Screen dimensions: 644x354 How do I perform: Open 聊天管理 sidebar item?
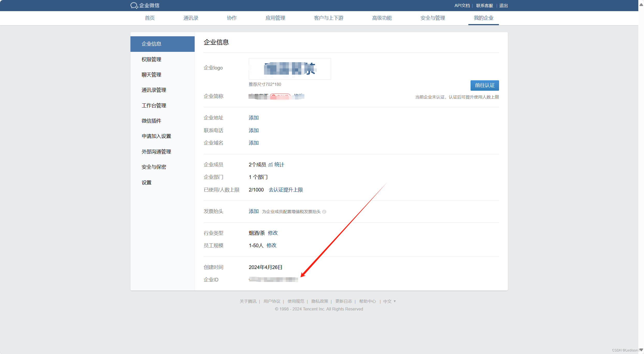click(x=163, y=75)
